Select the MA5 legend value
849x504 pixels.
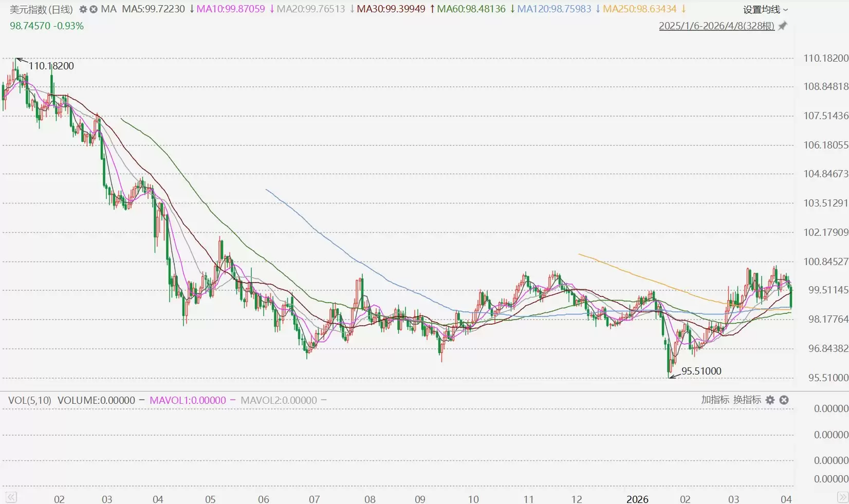tap(153, 9)
